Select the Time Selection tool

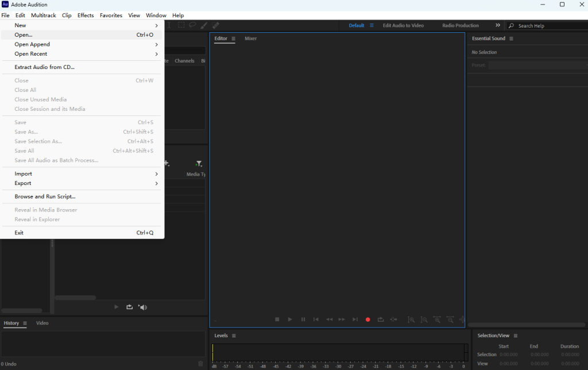click(169, 25)
